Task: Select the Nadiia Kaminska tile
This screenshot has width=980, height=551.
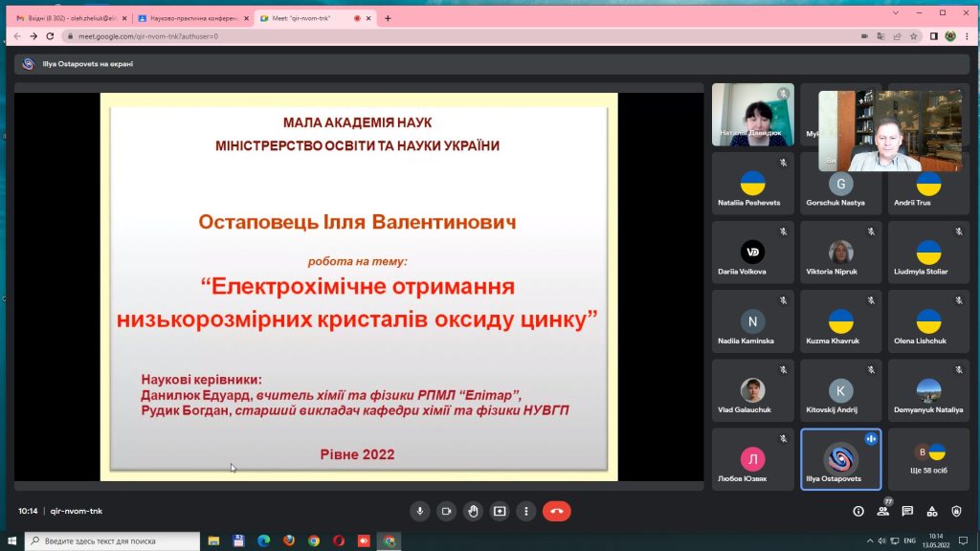Action: [x=753, y=321]
